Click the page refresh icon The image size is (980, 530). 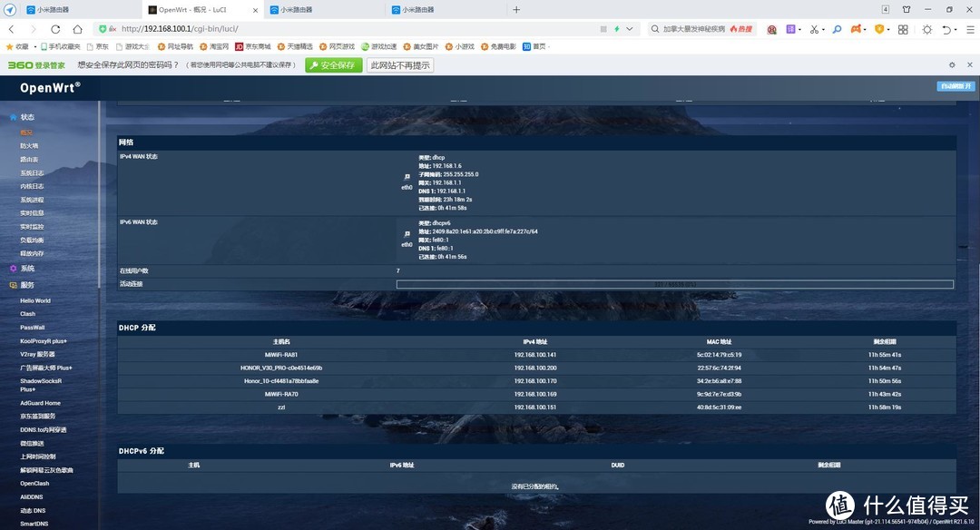pos(55,29)
